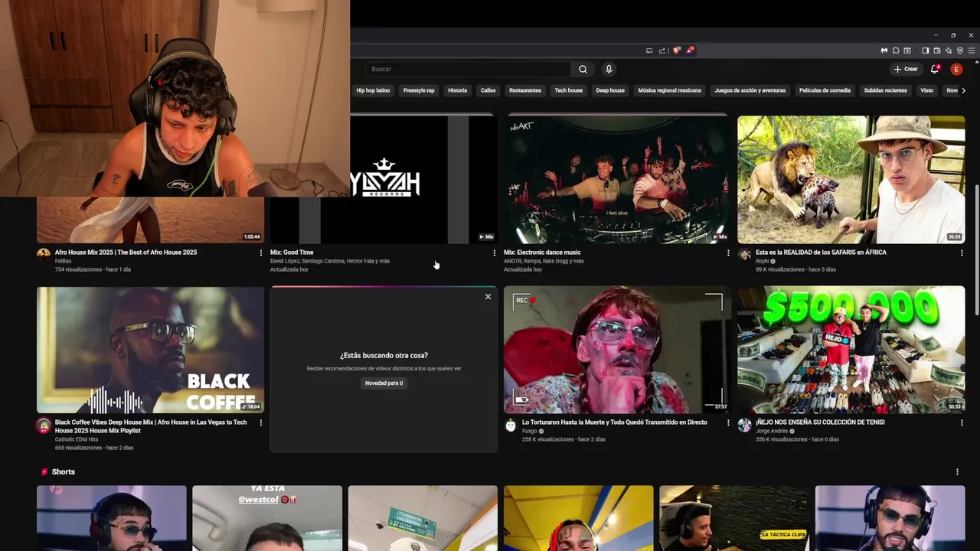Click the Catholic EDM Hits channel avatar
This screenshot has width=980, height=551.
point(44,425)
